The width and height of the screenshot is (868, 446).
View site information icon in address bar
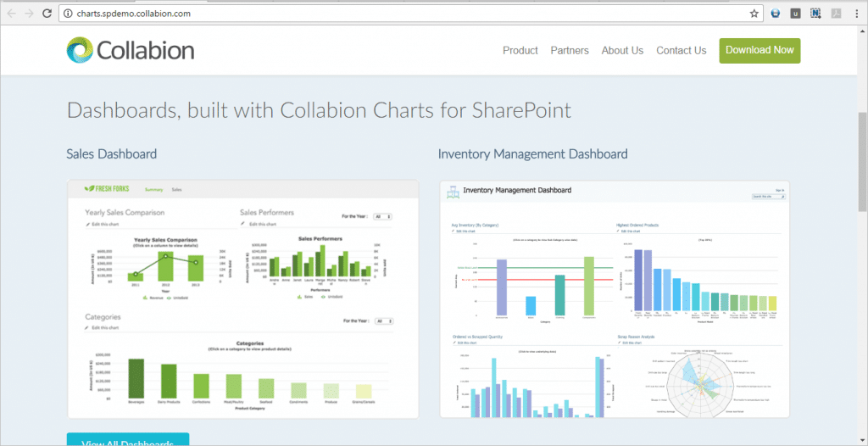pos(68,14)
